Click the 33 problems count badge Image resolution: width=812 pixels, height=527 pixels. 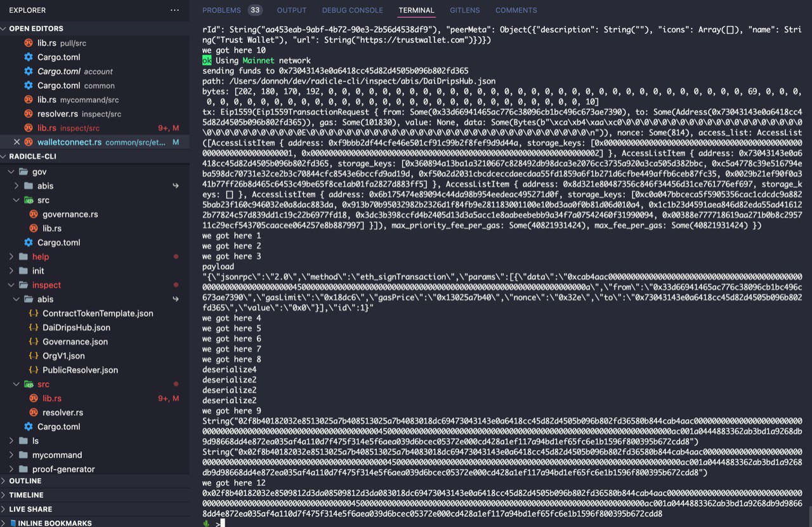255,10
